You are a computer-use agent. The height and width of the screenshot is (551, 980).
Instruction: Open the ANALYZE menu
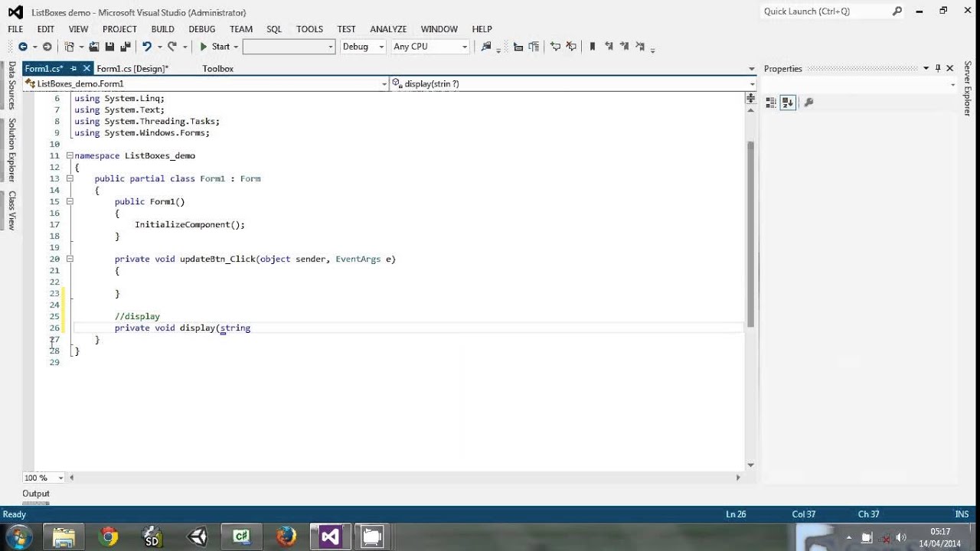(x=388, y=29)
